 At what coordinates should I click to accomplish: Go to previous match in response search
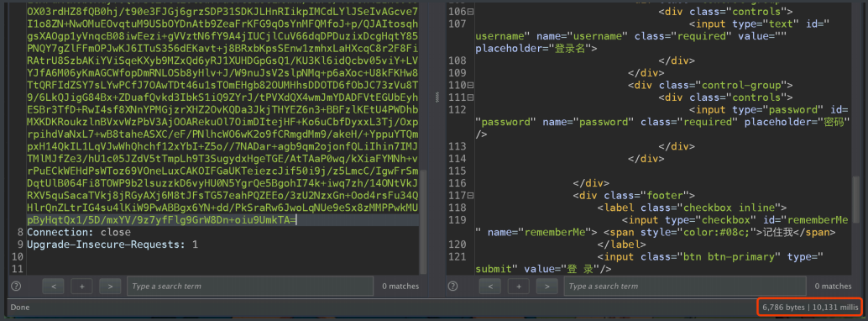coord(490,286)
